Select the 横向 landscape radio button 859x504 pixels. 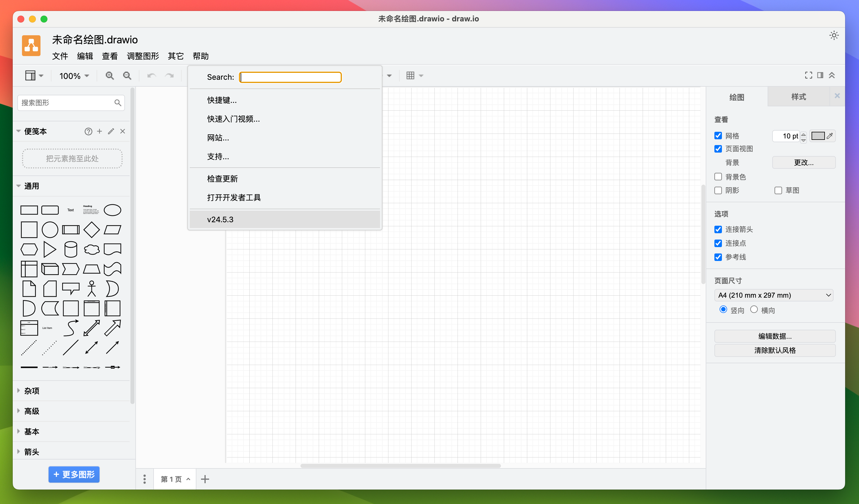(754, 310)
